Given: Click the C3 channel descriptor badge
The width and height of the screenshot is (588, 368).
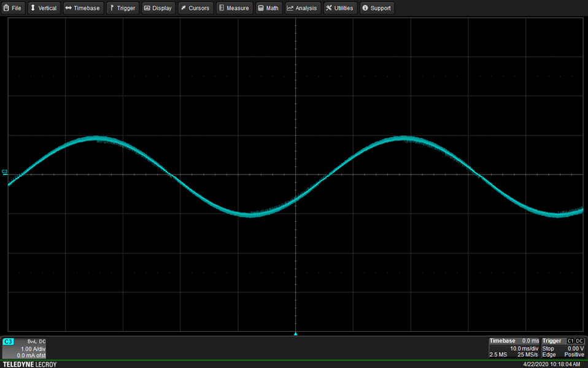Looking at the screenshot, I should 9,341.
